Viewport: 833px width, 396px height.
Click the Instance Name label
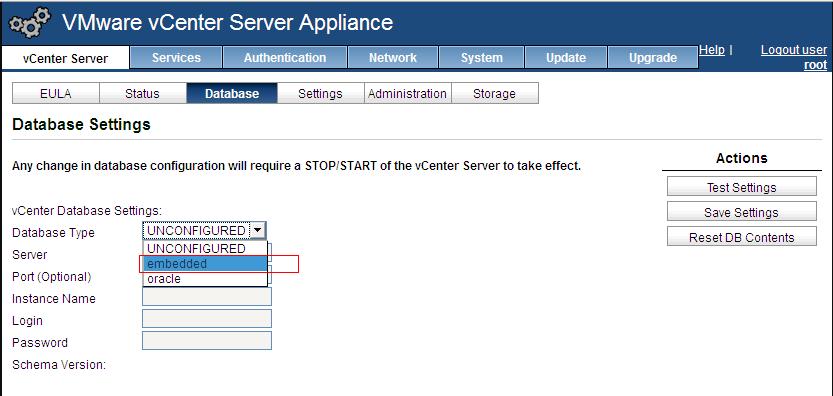tap(54, 299)
